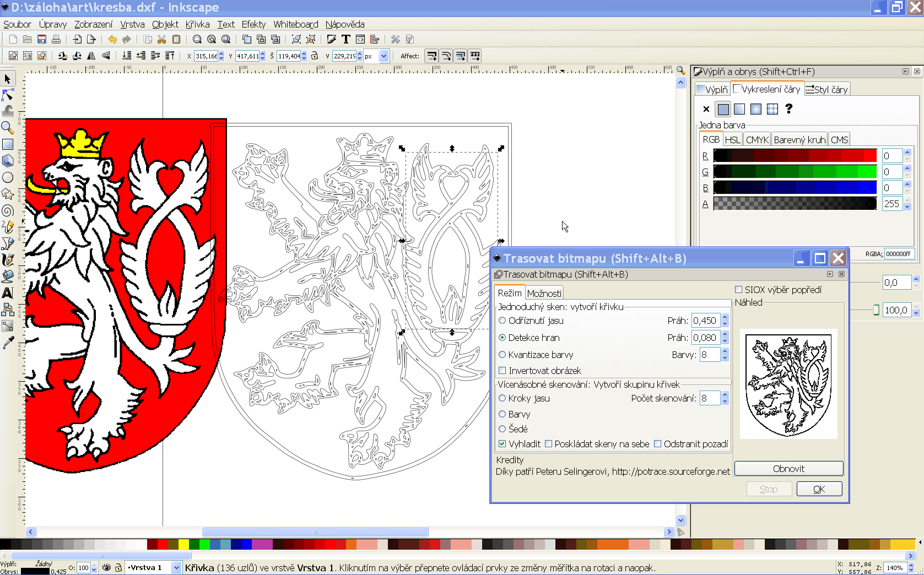Click the Undo arrow icon
The image size is (924, 575).
pos(112,39)
